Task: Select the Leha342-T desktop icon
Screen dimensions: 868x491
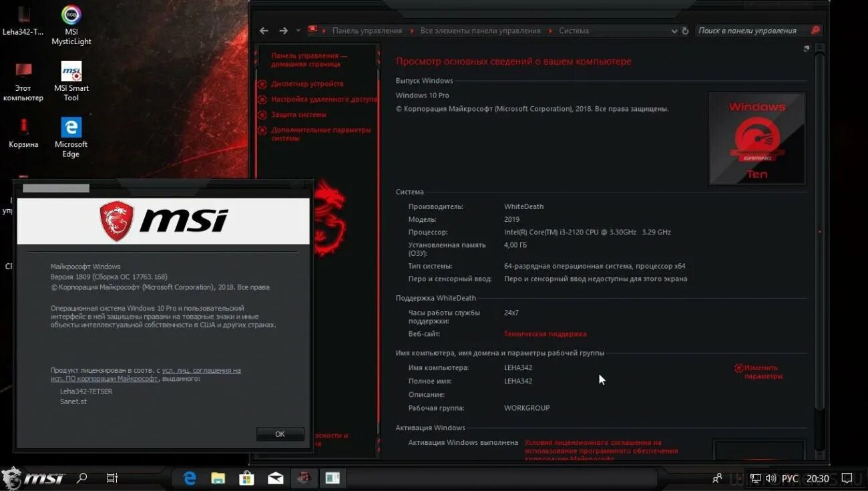Action: tap(23, 20)
